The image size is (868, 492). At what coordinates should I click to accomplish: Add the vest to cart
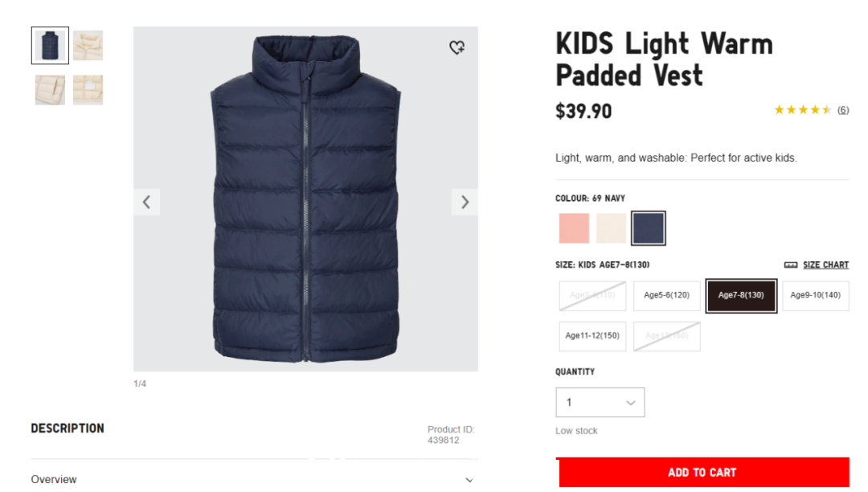pos(702,472)
